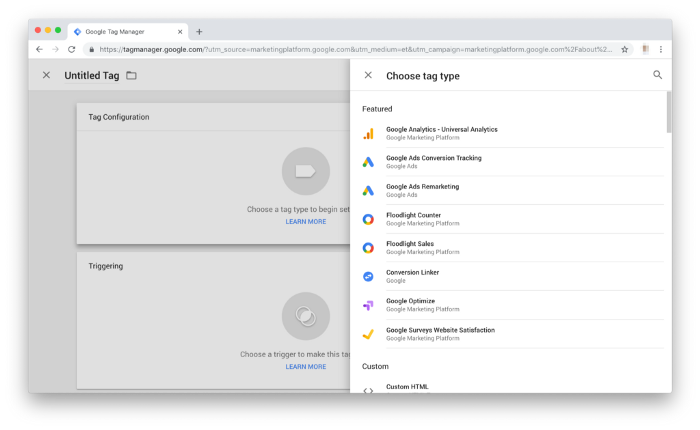Click the Google Surveys checkmark icon
The height and width of the screenshot is (430, 700).
[x=368, y=334]
